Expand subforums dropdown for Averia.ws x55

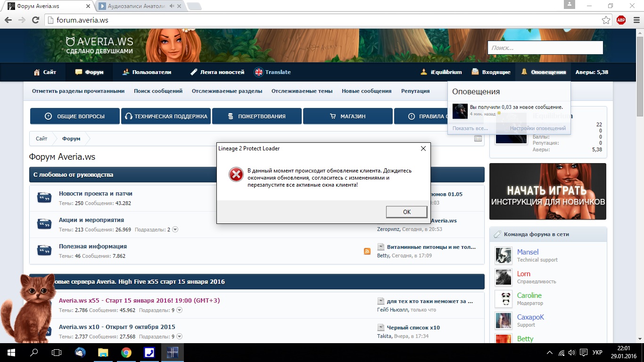coord(180,310)
